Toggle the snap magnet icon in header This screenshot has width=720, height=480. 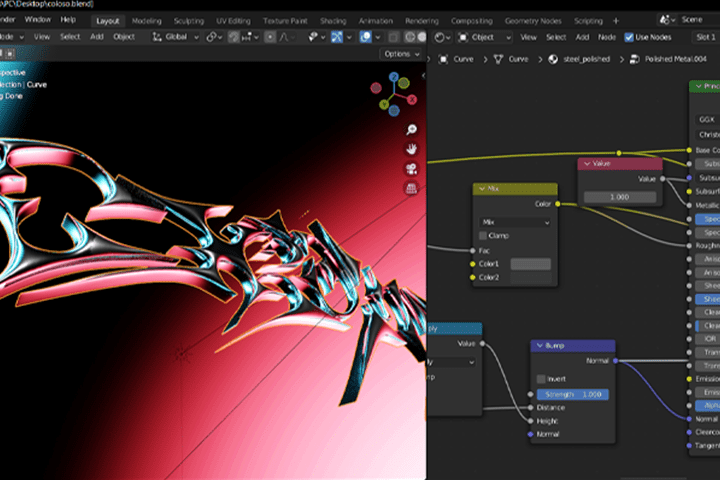tap(233, 37)
